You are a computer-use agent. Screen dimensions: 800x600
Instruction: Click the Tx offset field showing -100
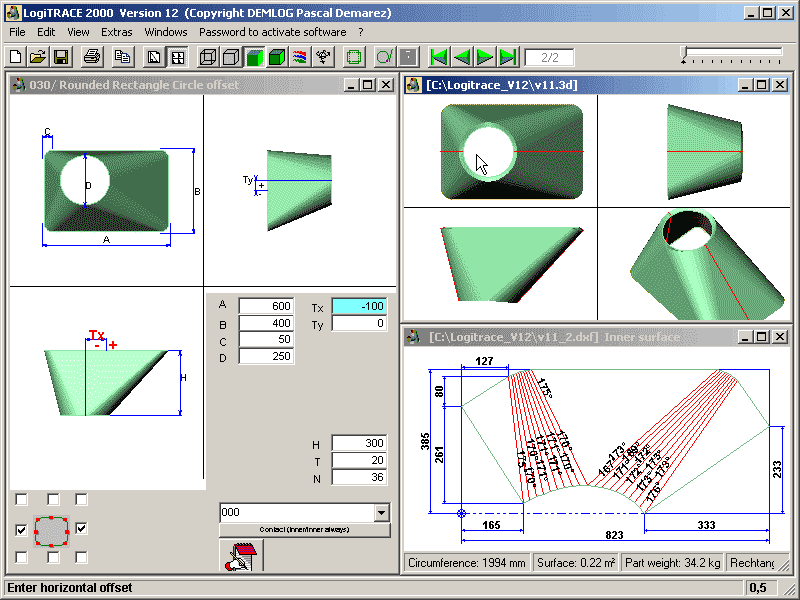coord(359,306)
